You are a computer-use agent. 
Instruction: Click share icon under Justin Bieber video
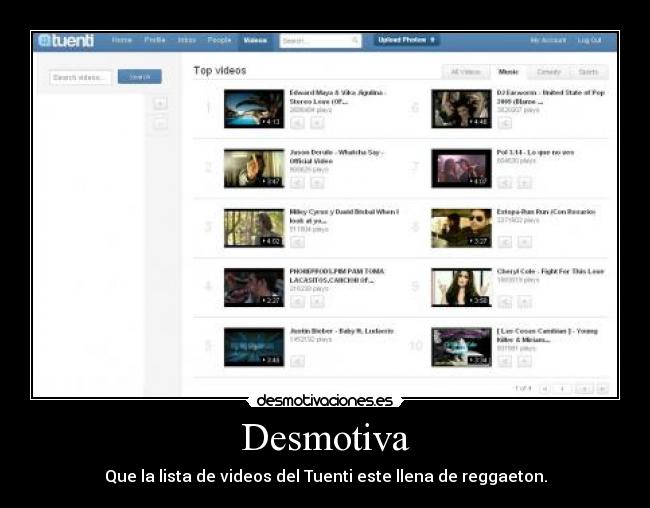[297, 361]
